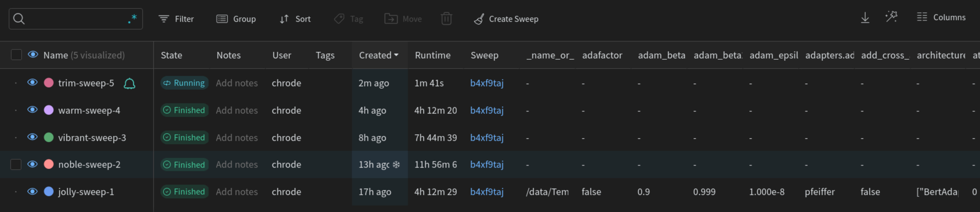Image resolution: width=980 pixels, height=212 pixels.
Task: Toggle the select-all runs checkbox
Action: click(x=16, y=55)
